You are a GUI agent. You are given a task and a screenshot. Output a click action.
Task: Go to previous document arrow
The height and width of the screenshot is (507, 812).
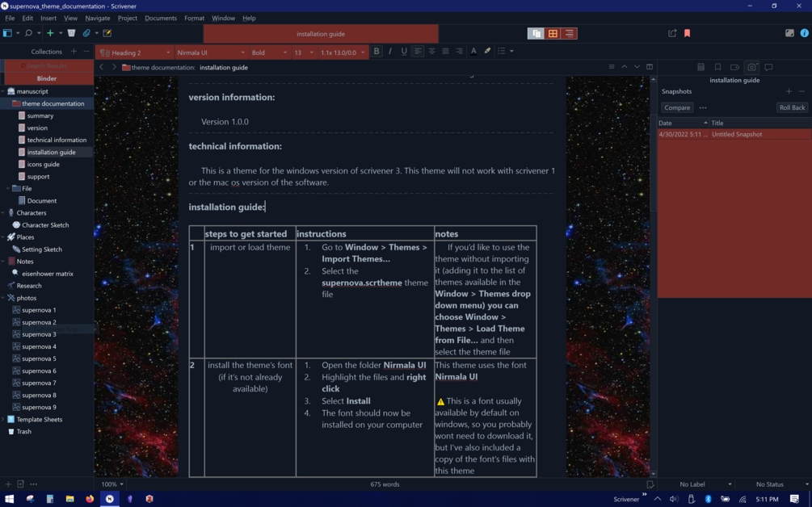tap(625, 67)
